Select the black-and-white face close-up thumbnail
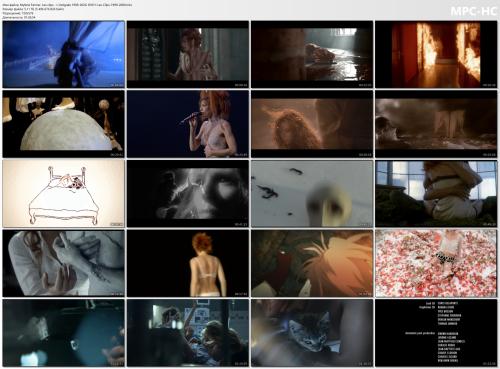 (x=188, y=194)
